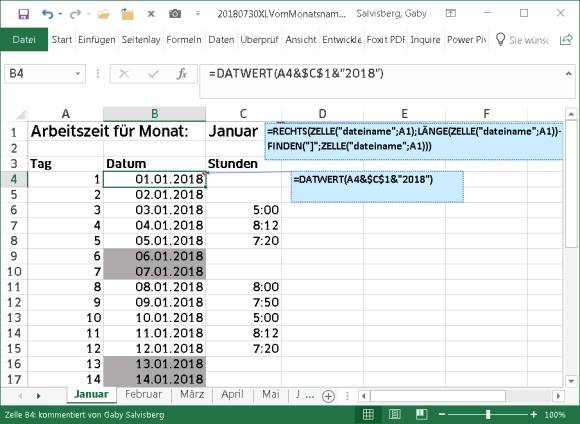Open the Insert Function fx dialog
Image resolution: width=580 pixels, height=424 pixels.
(x=182, y=74)
